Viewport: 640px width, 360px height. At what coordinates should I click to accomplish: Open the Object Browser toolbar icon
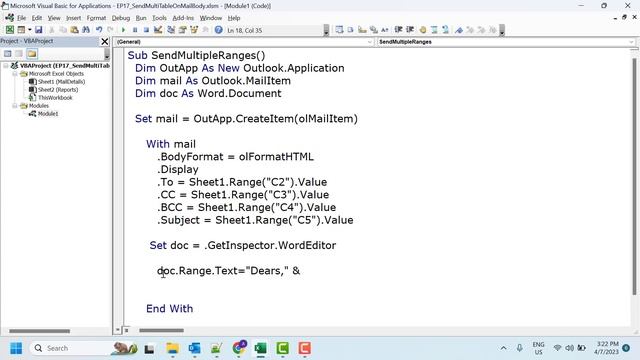[x=194, y=30]
